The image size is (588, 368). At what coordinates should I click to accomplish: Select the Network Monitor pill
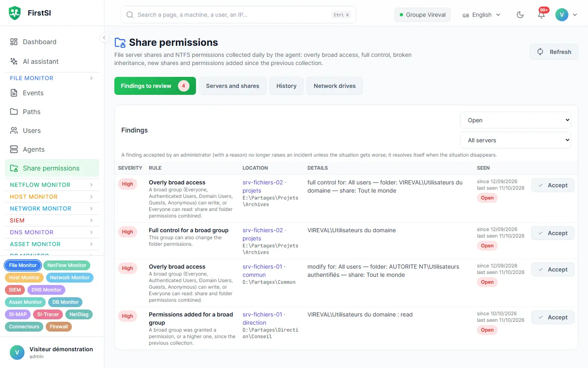pos(70,278)
